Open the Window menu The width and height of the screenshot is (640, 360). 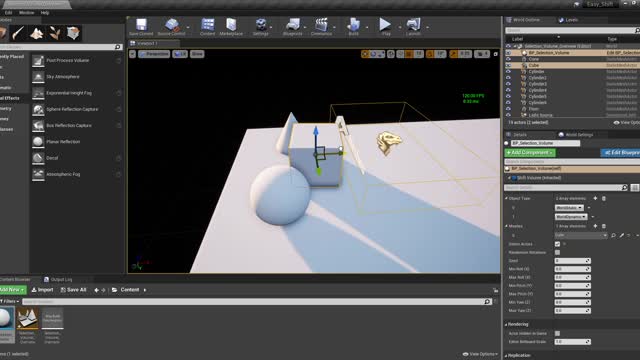coord(27,13)
